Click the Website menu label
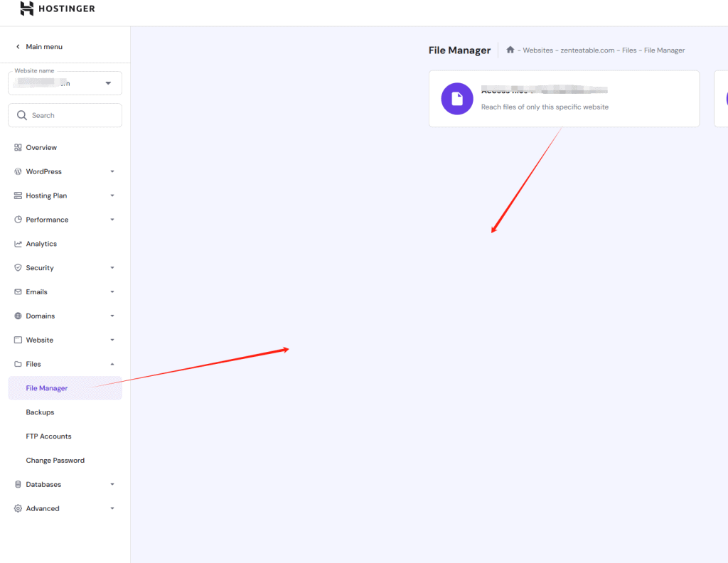Image resolution: width=728 pixels, height=563 pixels. 40,341
